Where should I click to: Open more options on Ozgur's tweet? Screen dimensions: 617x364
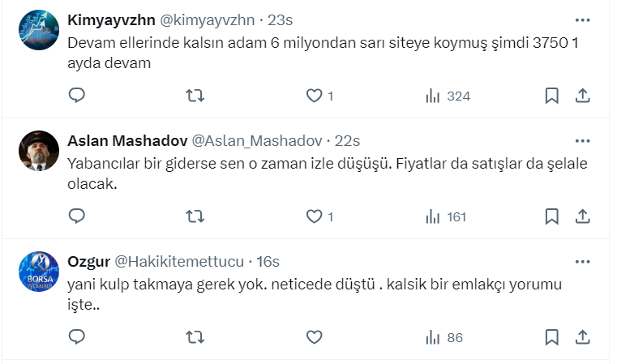click(x=582, y=260)
